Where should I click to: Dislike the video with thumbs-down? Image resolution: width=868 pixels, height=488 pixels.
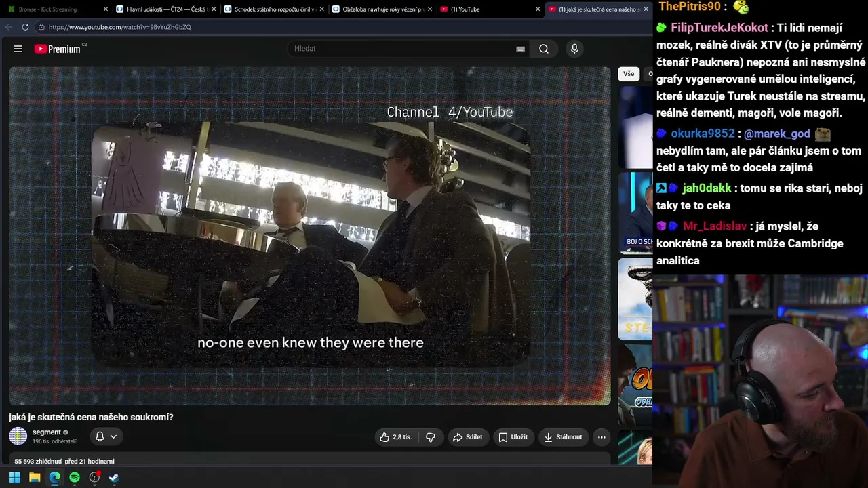(430, 437)
